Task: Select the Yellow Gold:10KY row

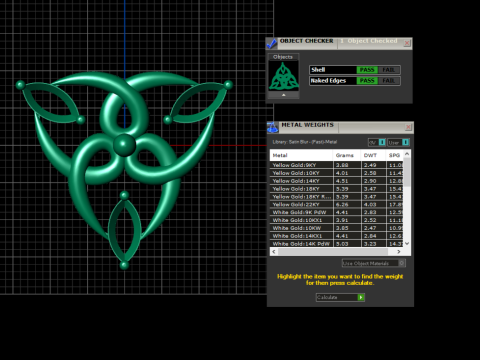Action: (337, 173)
